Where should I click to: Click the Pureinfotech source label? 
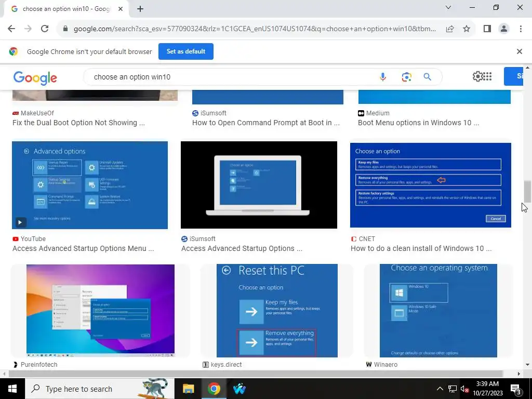click(39, 365)
